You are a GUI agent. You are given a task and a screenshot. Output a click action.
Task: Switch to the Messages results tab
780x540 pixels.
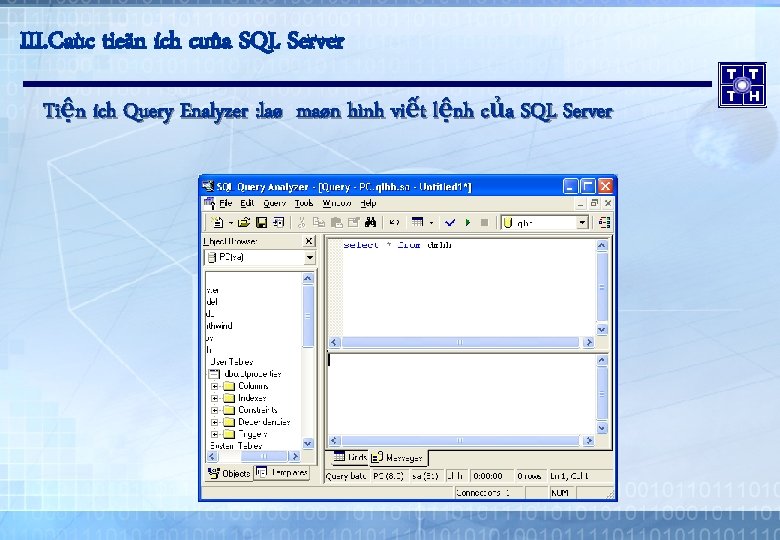(398, 458)
